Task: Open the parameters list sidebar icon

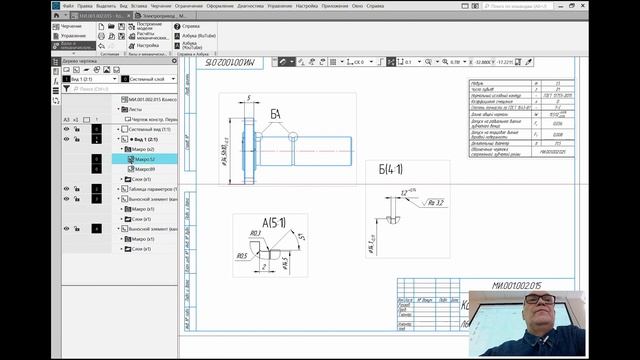Action: tap(56, 91)
